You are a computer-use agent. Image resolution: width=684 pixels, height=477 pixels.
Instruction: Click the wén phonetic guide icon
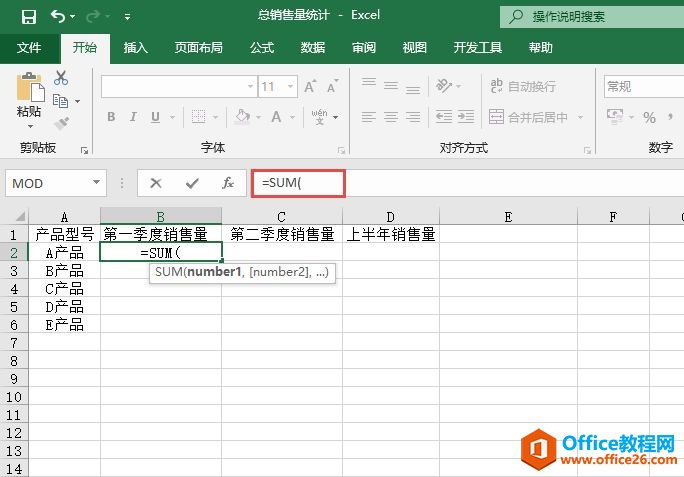pyautogui.click(x=320, y=117)
